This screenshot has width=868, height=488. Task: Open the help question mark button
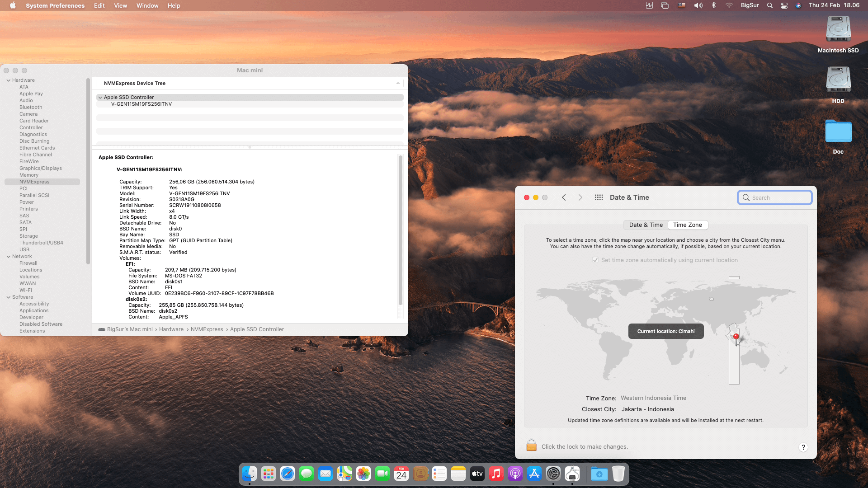(x=803, y=447)
